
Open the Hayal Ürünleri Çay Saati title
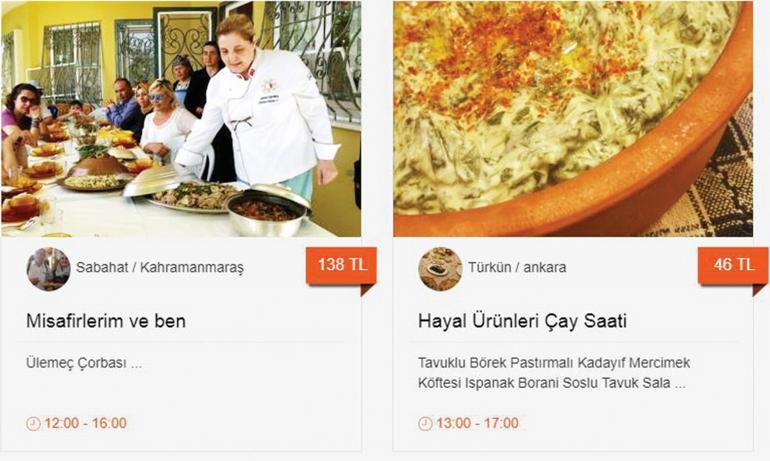pyautogui.click(x=522, y=321)
